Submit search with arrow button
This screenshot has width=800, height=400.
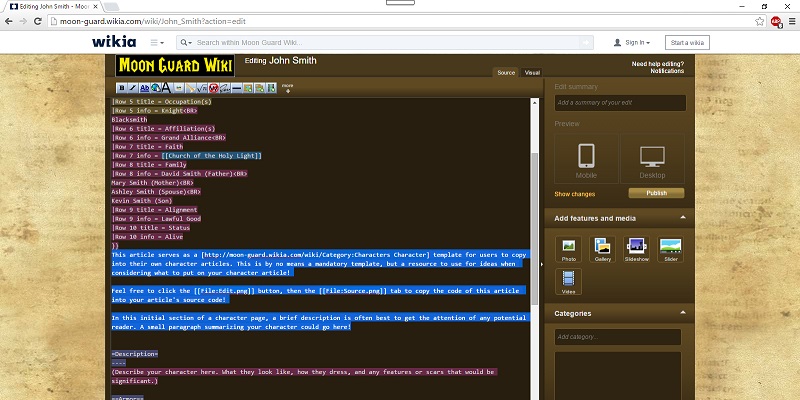click(x=586, y=43)
